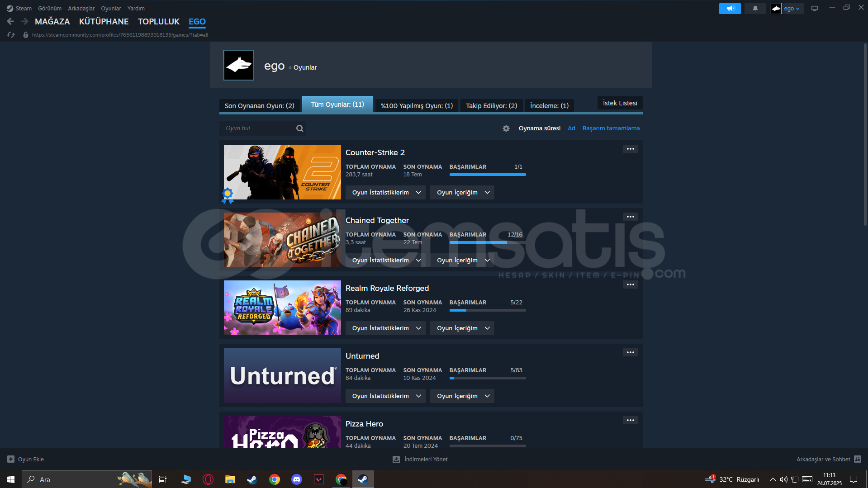Image resolution: width=868 pixels, height=488 pixels.
Task: Expand Oyun İstatistiklerim for Realm Royale Reforged
Action: click(x=385, y=328)
